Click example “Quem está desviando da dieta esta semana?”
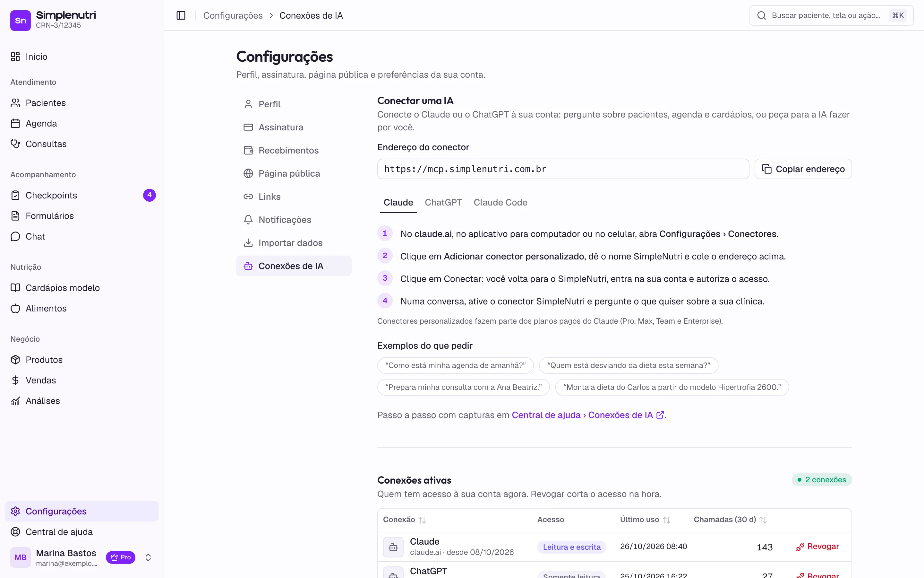The image size is (924, 578). (x=629, y=365)
